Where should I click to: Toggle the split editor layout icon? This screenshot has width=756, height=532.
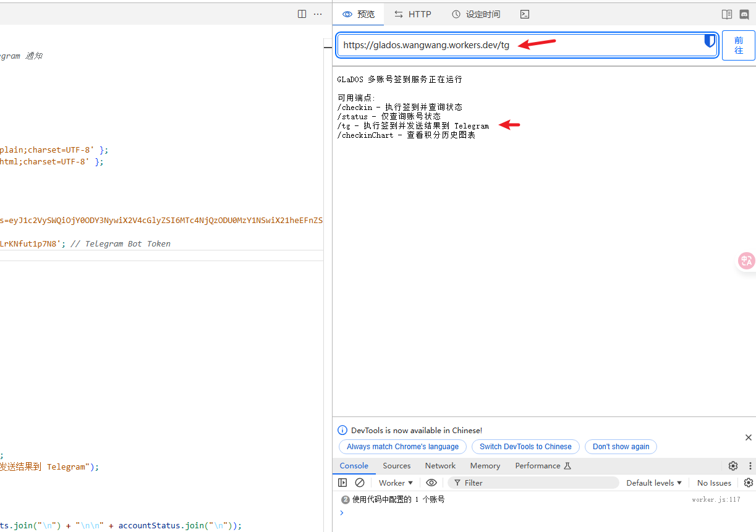(x=302, y=14)
